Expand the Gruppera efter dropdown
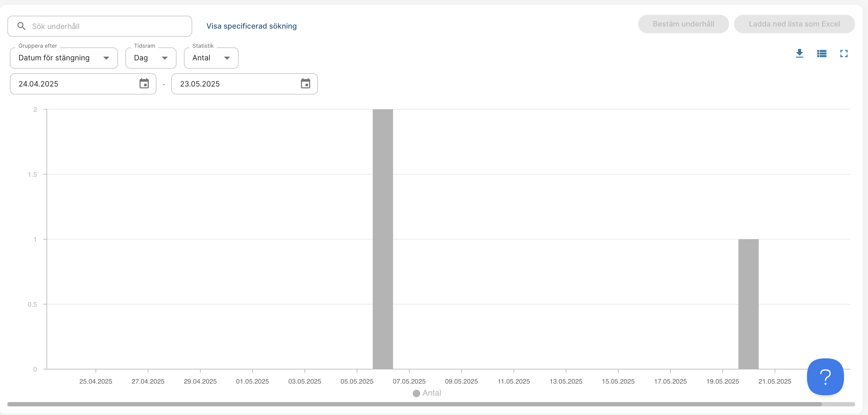The image size is (868, 415). (64, 58)
